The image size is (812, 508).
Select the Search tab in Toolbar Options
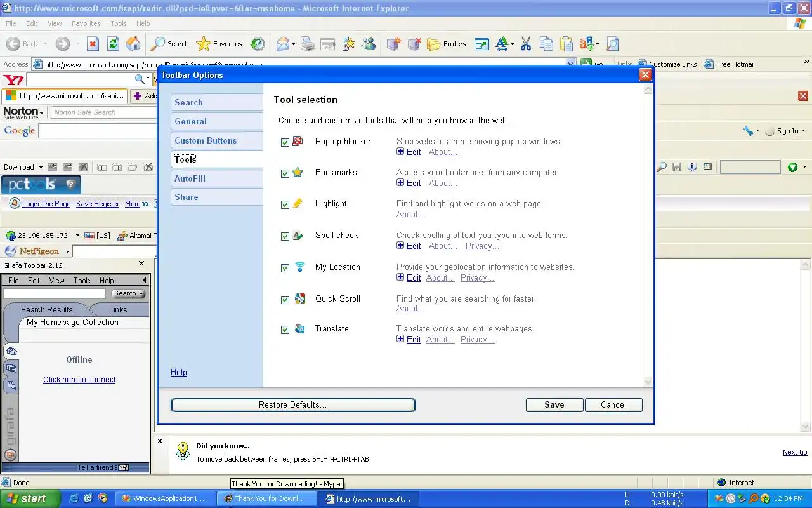[x=217, y=102]
